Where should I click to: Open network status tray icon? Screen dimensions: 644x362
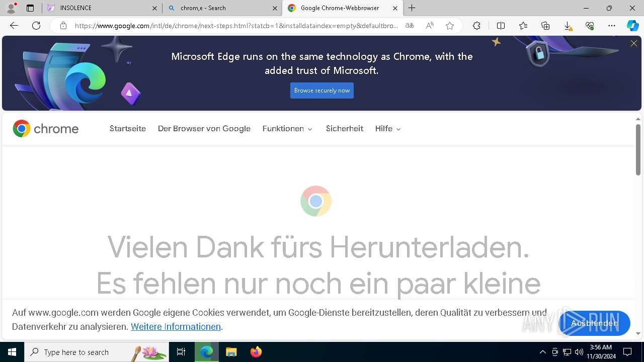567,352
